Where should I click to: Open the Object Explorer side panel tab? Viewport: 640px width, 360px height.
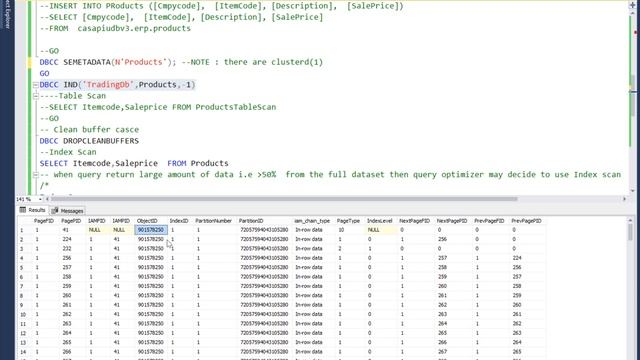[7, 14]
